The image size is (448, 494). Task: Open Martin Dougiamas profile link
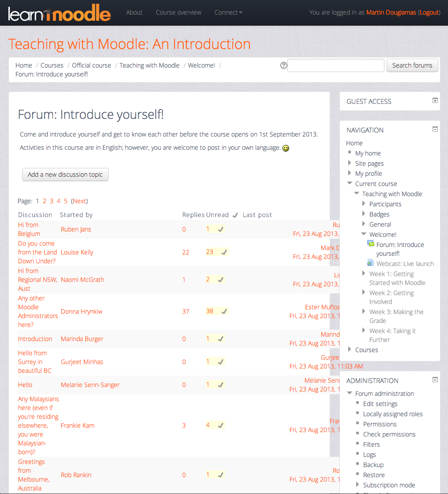pyautogui.click(x=391, y=12)
